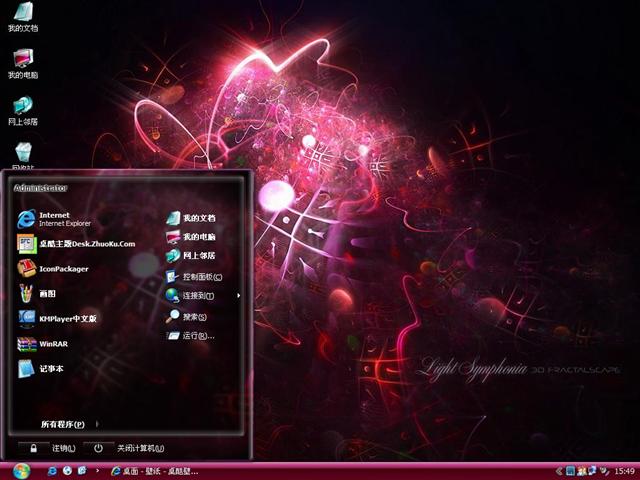Click the Start orb button
640x480 pixels.
coord(21,471)
